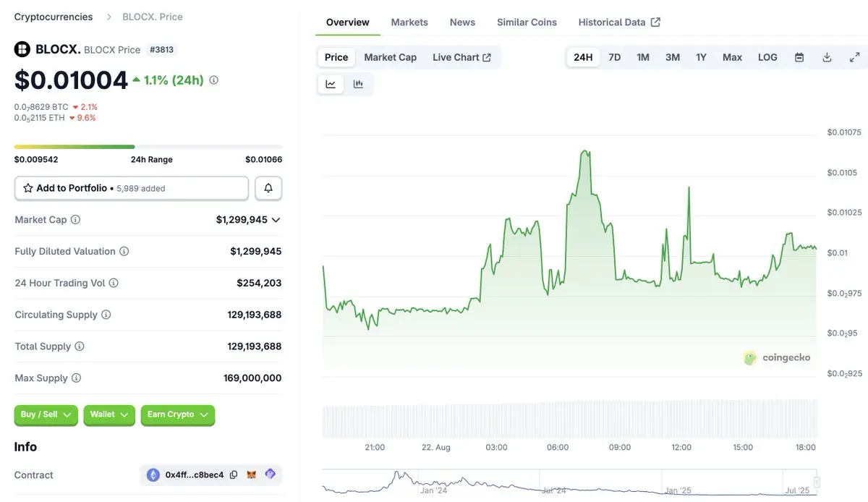Copy the contract address
Viewport: 868px width, 502px height.
233,475
